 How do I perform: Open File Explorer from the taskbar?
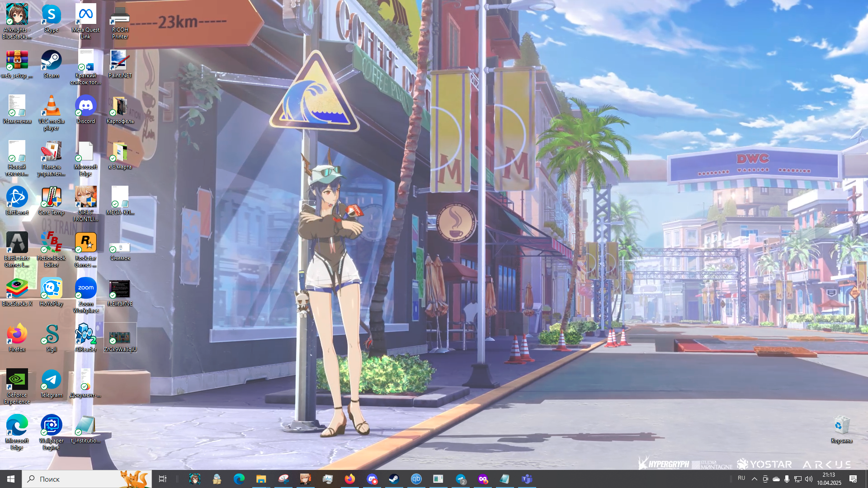click(261, 479)
